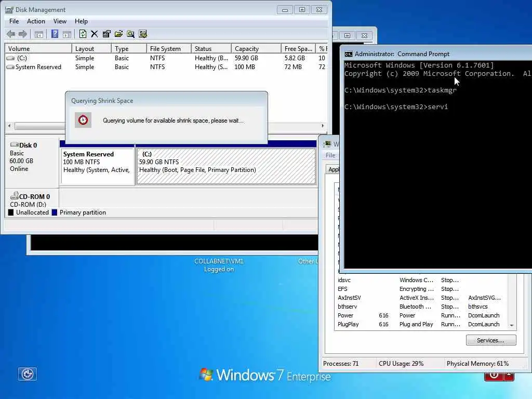The image size is (532, 399).
Task: Select the (C:) row in the volume list
Action: pos(166,58)
